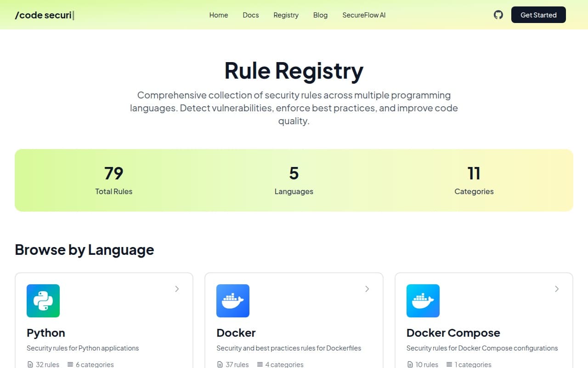Open the Docker card using its chevron
Image resolution: width=588 pixels, height=368 pixels.
(x=367, y=289)
